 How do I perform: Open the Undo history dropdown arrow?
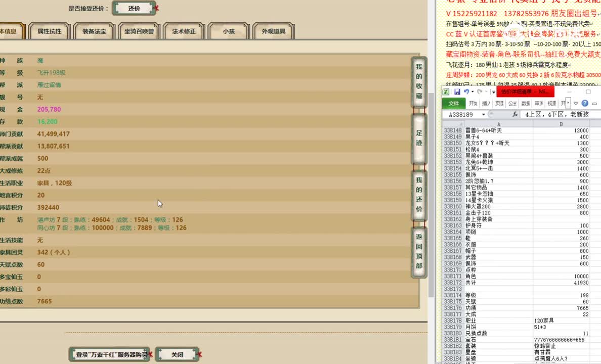point(472,92)
